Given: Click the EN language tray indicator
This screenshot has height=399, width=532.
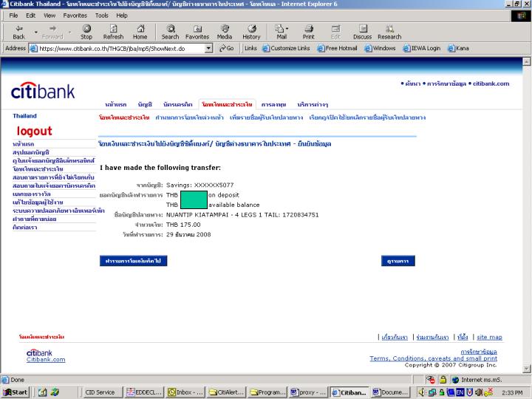Looking at the screenshot, I should (x=460, y=392).
